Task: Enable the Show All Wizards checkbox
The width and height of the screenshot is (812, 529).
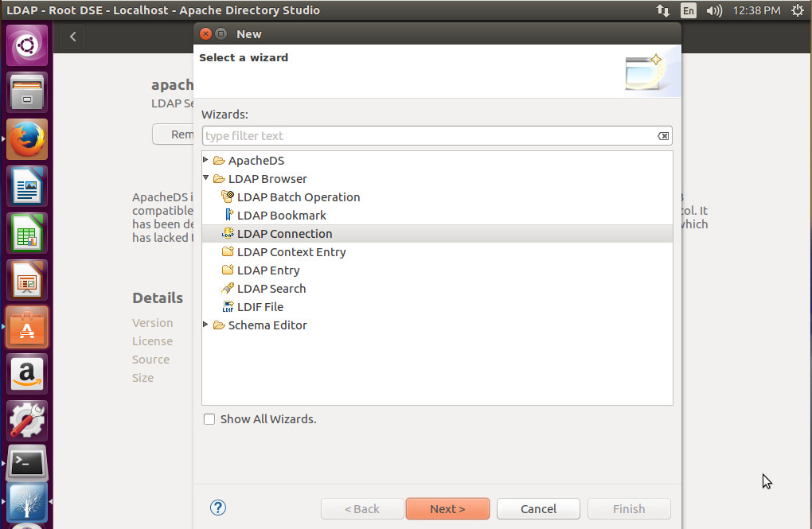Action: [209, 418]
